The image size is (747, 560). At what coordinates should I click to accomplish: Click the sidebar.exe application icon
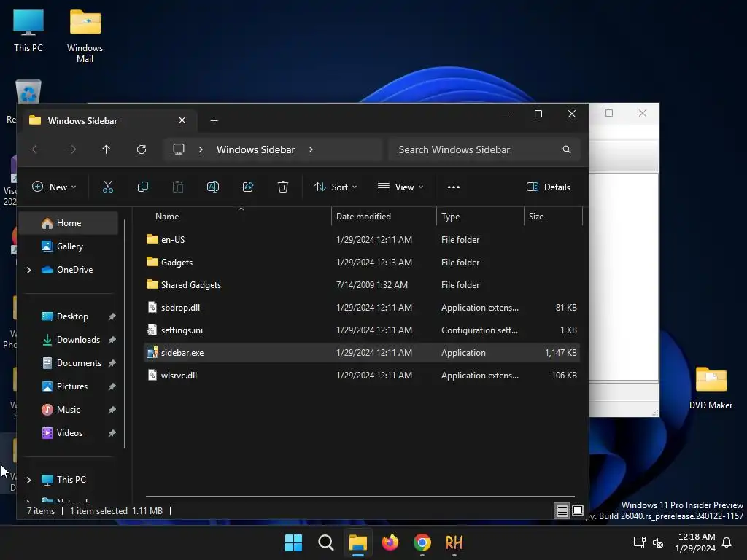pos(152,353)
